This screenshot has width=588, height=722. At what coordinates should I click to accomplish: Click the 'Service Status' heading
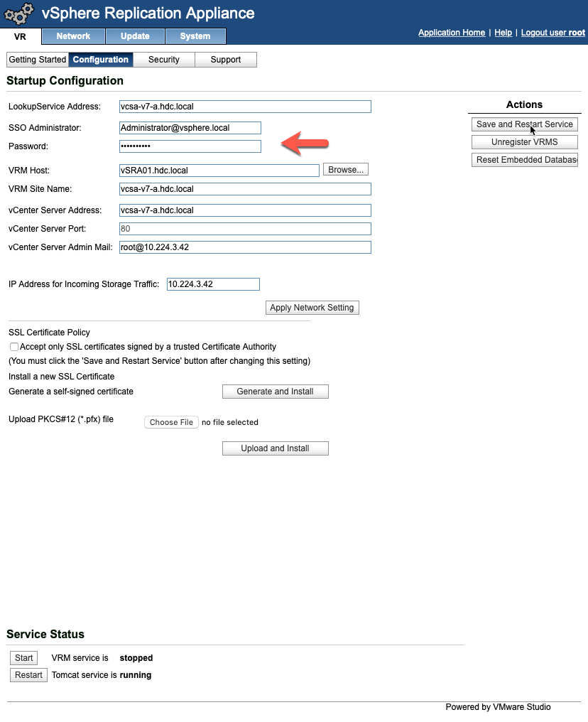(45, 634)
